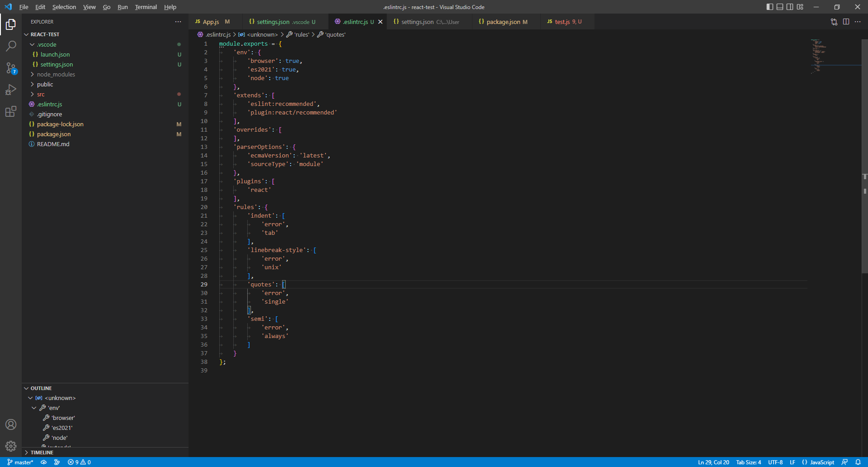Viewport: 868px width, 467px height.
Task: Change encoding via UTF-8 status item
Action: point(775,462)
